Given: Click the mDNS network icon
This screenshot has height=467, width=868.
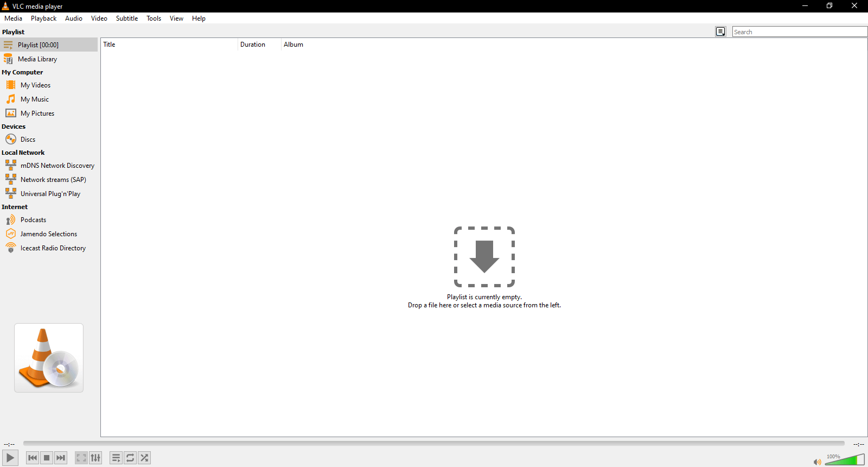Looking at the screenshot, I should click(x=11, y=165).
